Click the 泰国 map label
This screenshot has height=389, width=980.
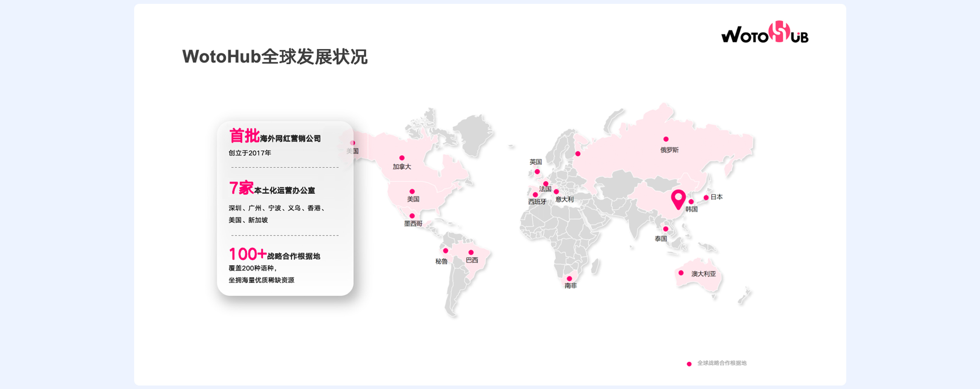pos(661,239)
